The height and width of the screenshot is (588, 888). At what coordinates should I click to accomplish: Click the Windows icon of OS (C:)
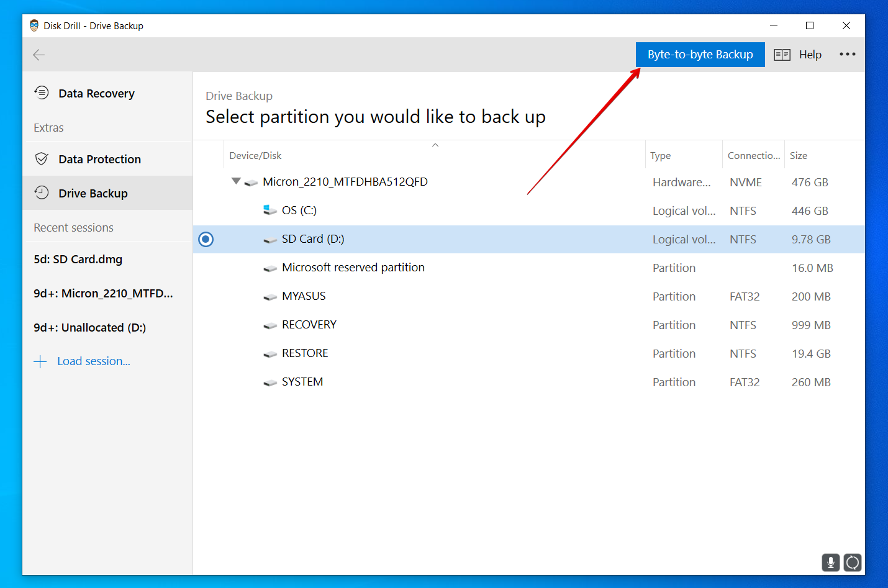[270, 210]
